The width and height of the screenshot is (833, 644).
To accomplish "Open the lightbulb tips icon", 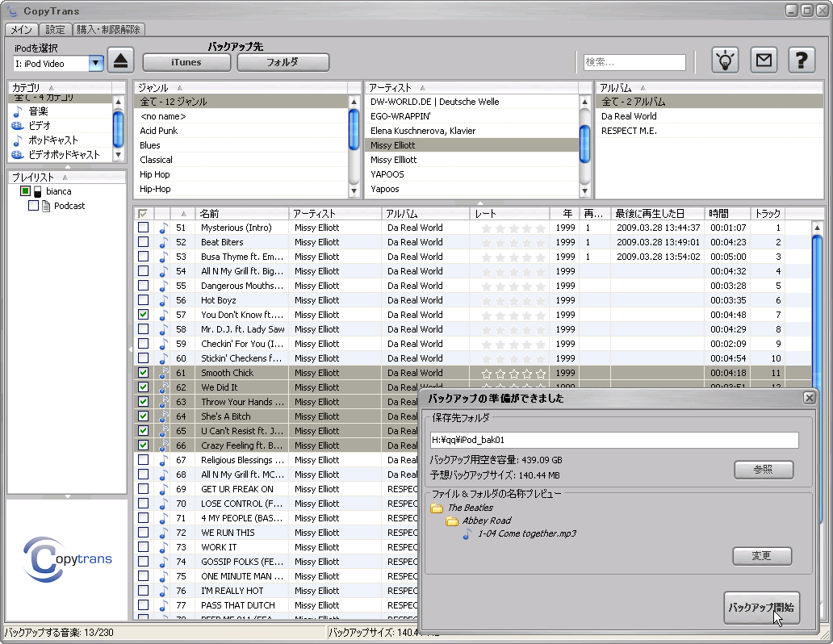I will pos(725,61).
